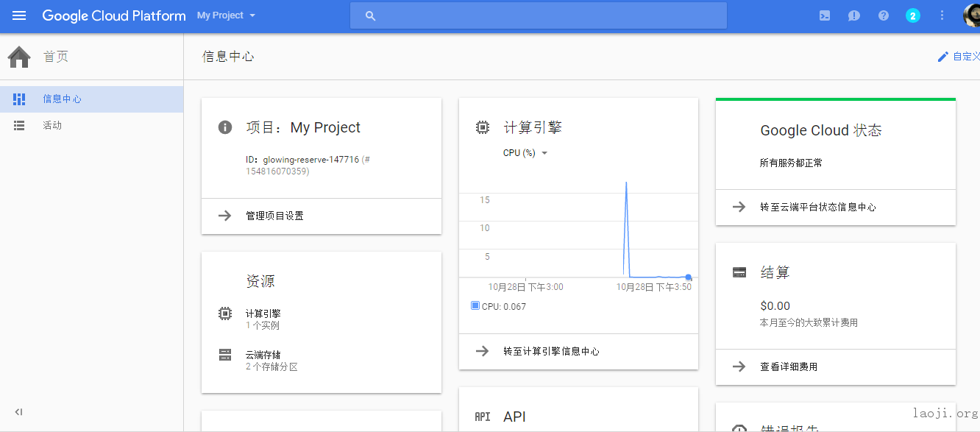Click the dashboard icon next to 信息中心

(x=19, y=99)
